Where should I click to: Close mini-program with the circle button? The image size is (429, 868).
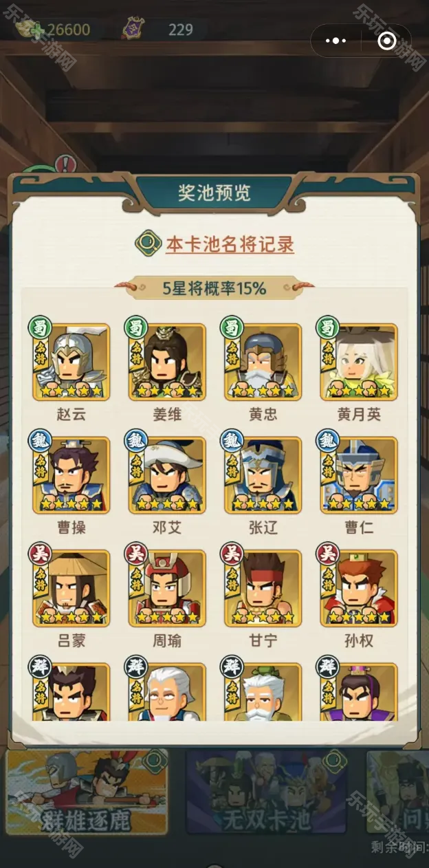point(387,41)
